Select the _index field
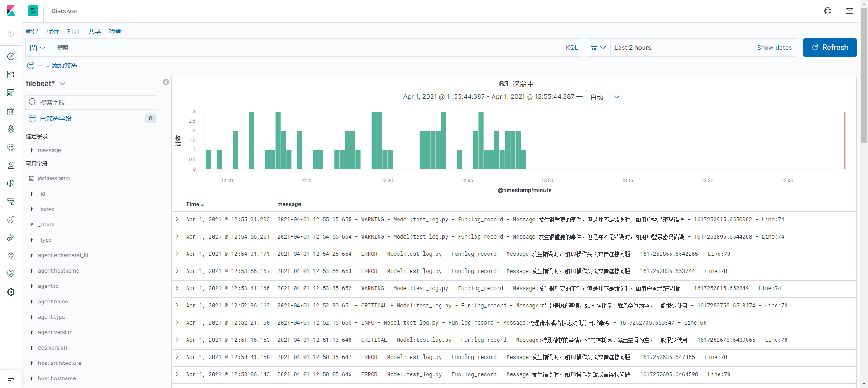868x388 pixels. click(x=46, y=209)
